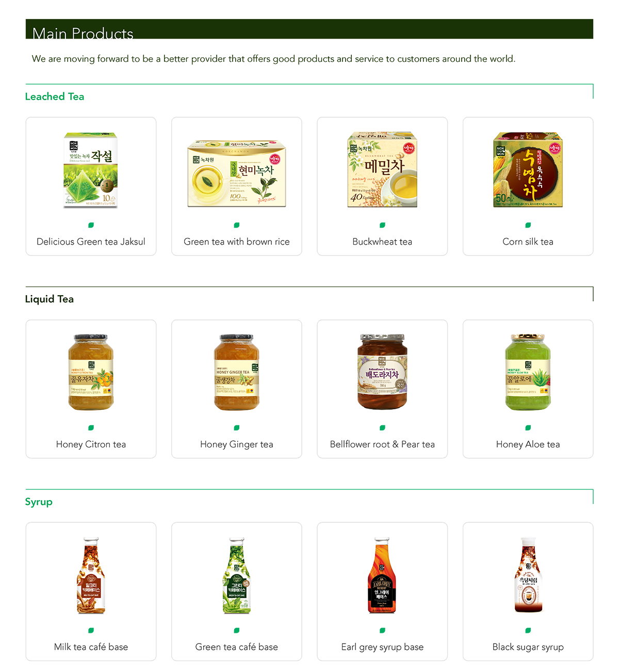Open the Green tea café base bottle image
Screen dimensions: 619x672
coord(237,575)
